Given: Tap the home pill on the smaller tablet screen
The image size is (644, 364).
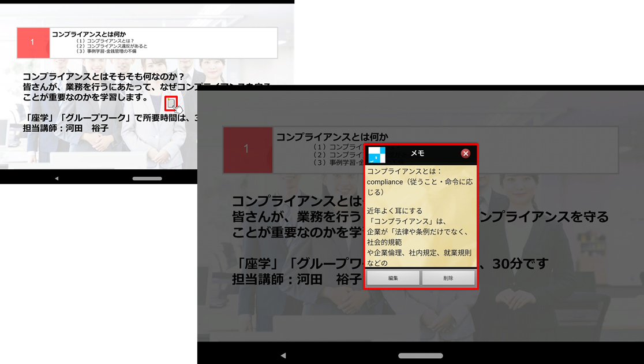Looking at the screenshot, I should click(147, 179).
